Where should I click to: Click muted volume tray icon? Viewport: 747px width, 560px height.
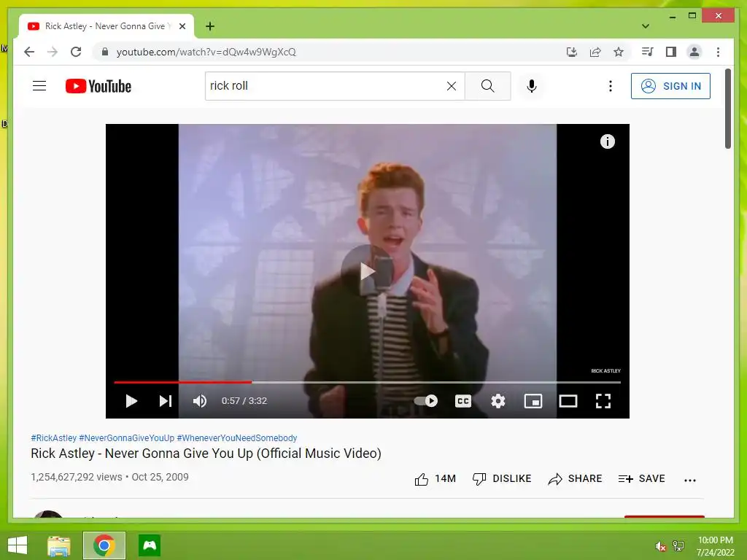[x=660, y=546]
